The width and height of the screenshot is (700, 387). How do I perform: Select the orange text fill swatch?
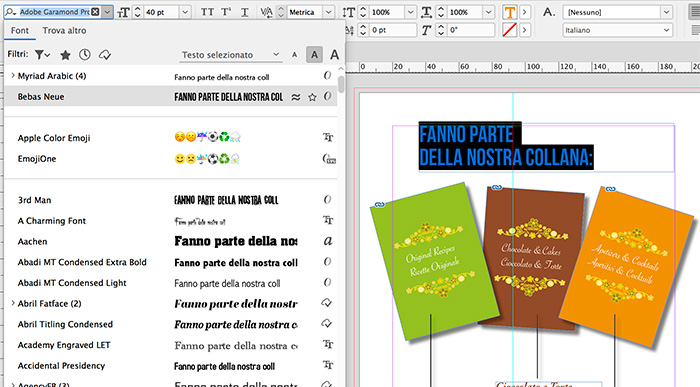click(510, 12)
